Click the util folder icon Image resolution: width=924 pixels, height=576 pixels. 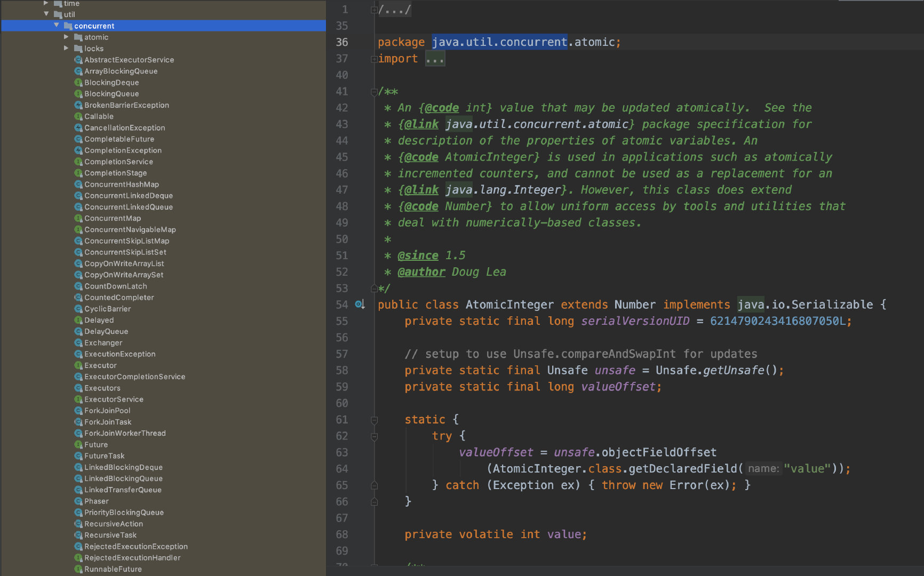[58, 14]
